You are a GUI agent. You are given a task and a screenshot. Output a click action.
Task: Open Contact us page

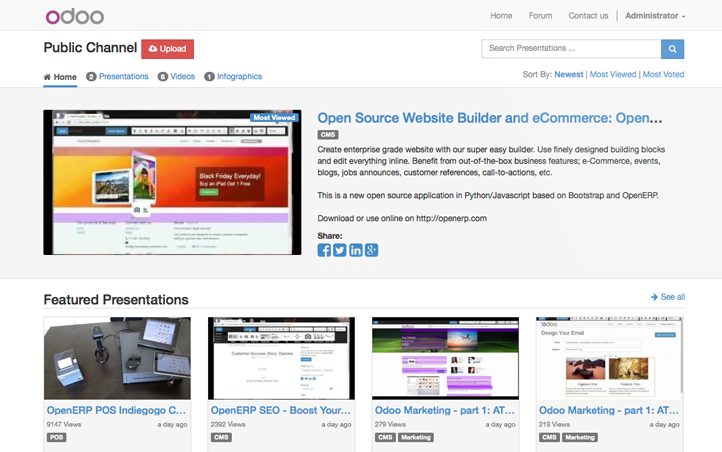pos(588,16)
